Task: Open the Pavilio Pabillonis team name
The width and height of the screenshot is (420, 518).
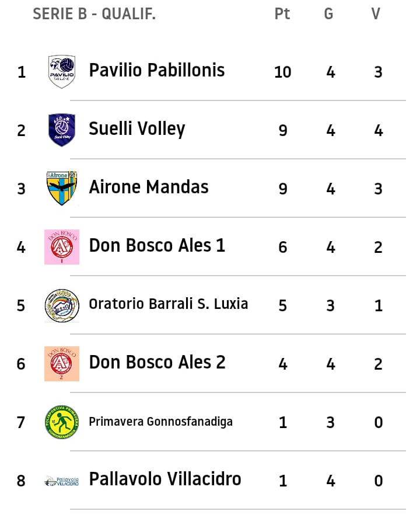Action: pyautogui.click(x=156, y=70)
